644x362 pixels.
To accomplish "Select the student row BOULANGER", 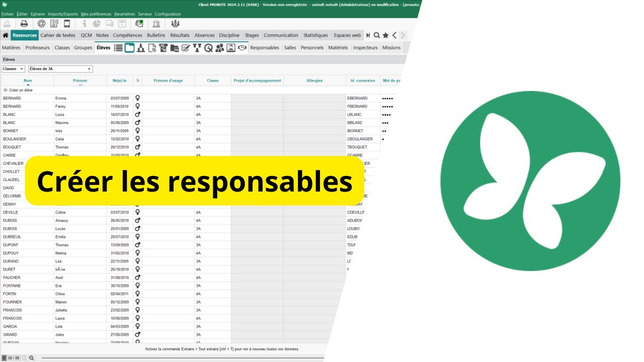I will point(191,139).
